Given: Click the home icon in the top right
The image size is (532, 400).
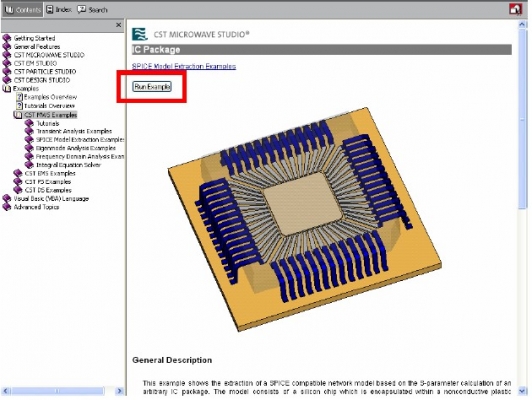Looking at the screenshot, I should pyautogui.click(x=515, y=9).
